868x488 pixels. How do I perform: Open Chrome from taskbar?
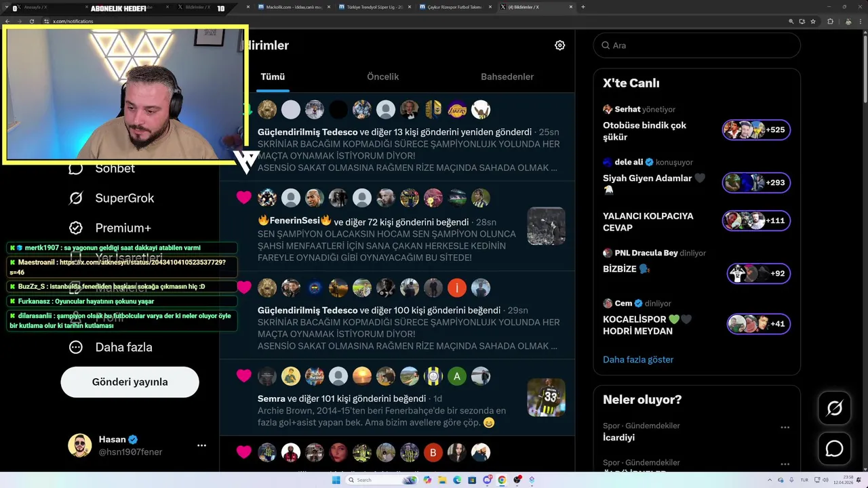click(502, 480)
